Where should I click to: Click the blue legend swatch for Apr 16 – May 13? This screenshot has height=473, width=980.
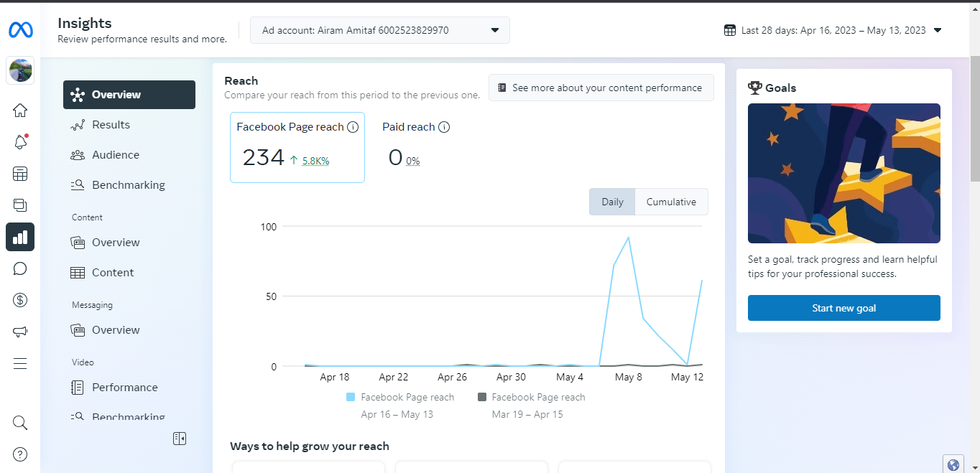tap(351, 397)
